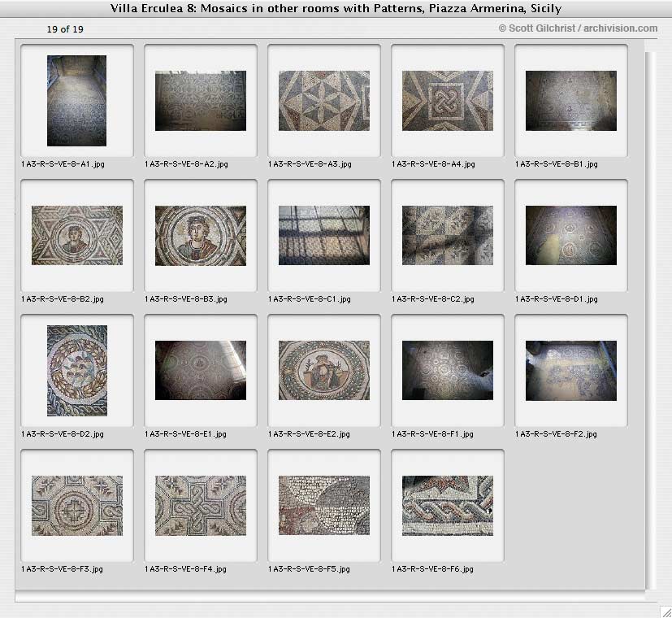This screenshot has height=618, width=672.
Task: Open thumbnail 1A3-R-S-VE-8-C2.jpg
Action: coord(448,236)
